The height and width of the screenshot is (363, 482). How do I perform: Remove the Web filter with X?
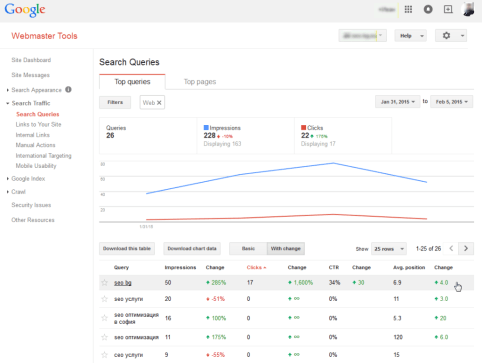[x=159, y=103]
